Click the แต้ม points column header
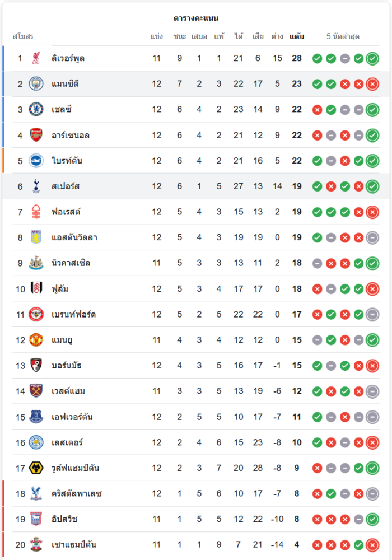This screenshot has width=392, height=560. point(297,37)
